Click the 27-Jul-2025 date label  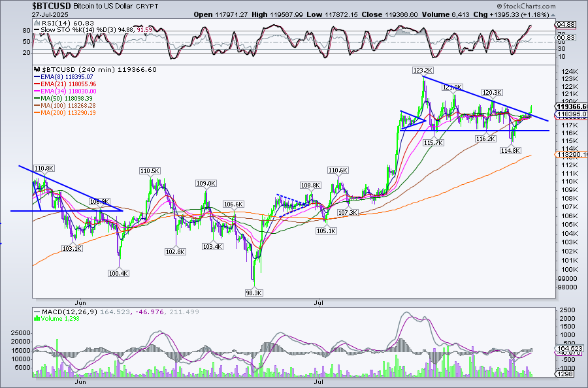point(50,15)
